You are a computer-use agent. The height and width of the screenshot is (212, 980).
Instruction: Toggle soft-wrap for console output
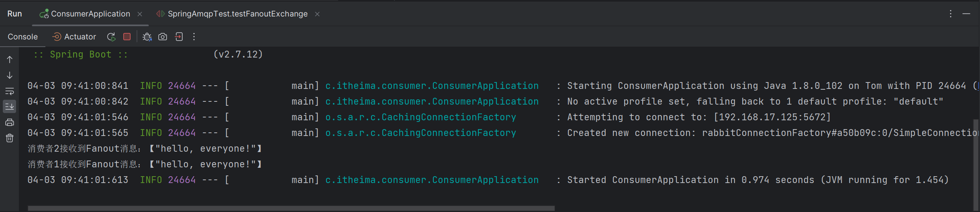(10, 91)
